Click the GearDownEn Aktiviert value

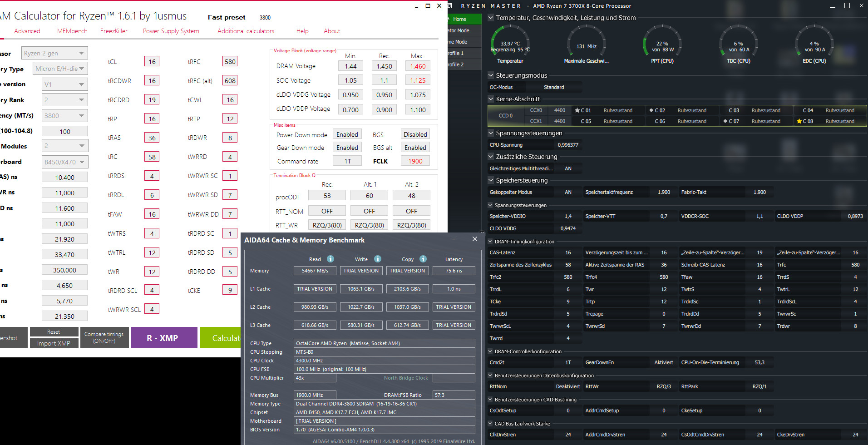click(664, 362)
